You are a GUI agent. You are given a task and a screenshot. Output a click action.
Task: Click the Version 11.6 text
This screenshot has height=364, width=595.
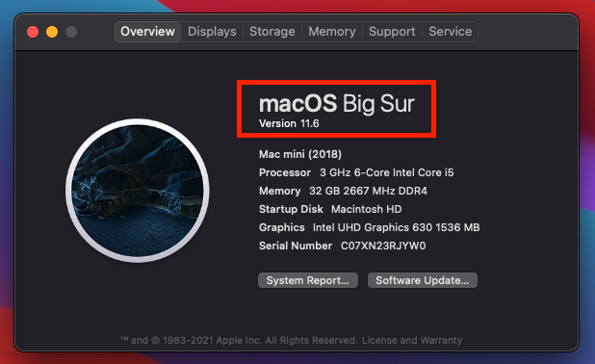click(x=289, y=123)
